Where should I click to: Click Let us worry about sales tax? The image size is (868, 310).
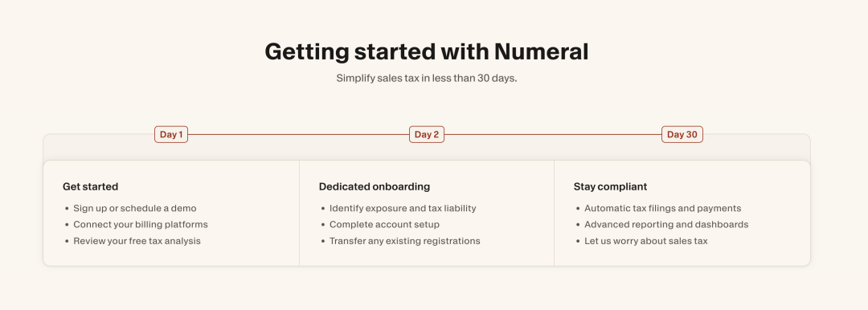(646, 242)
